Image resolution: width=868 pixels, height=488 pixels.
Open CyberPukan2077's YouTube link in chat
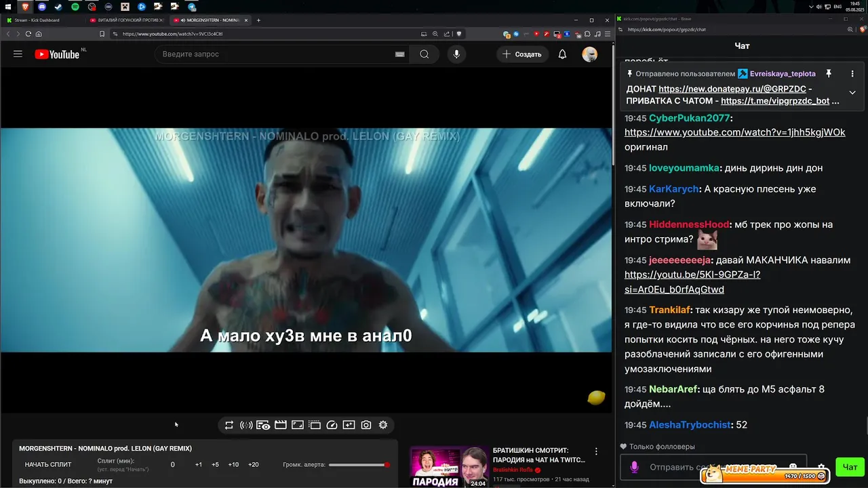coord(735,132)
